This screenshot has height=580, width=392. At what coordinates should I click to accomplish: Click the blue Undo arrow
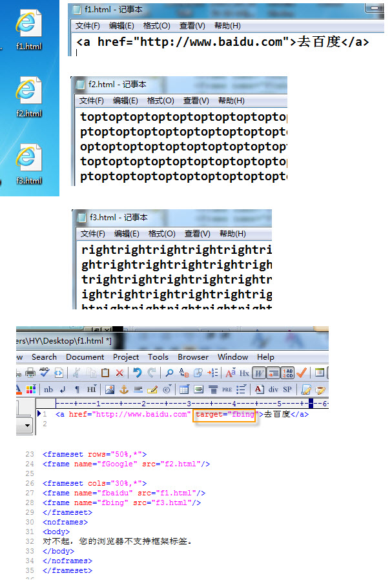138,373
